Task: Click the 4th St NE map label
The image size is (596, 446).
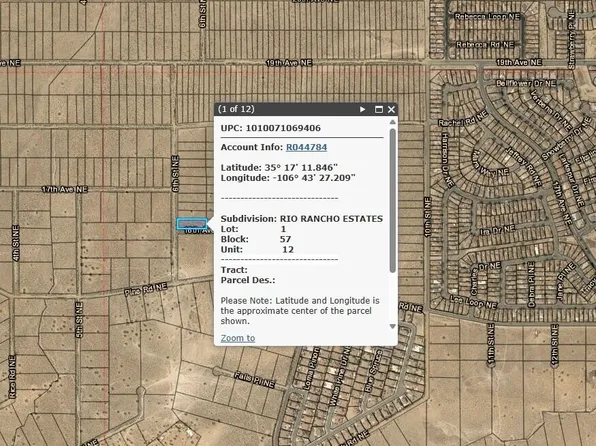Action: click(x=16, y=243)
